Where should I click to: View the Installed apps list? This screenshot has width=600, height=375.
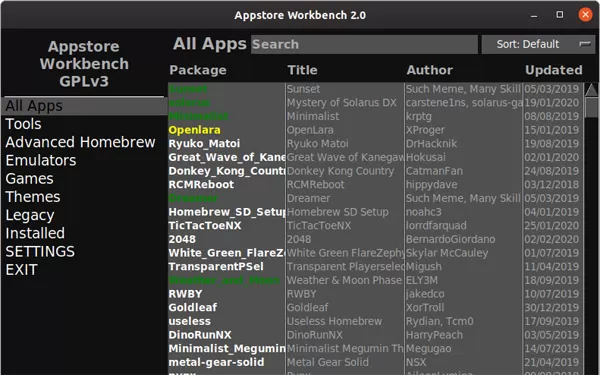click(x=35, y=233)
